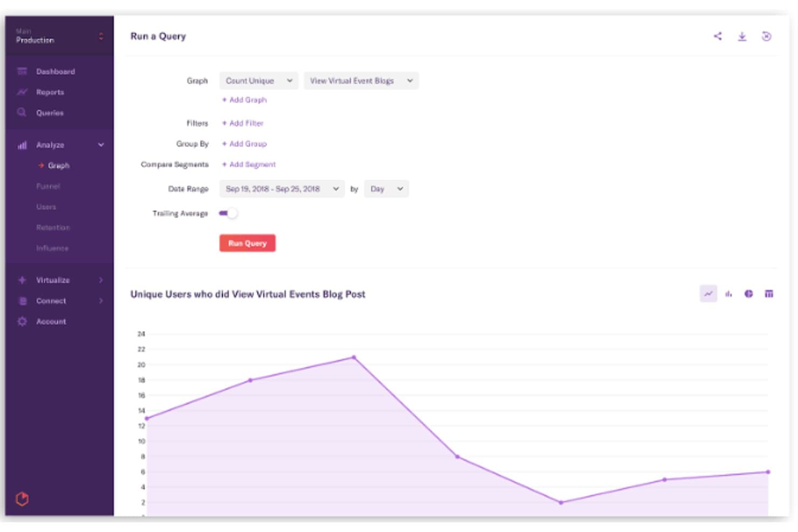Click the Dashboard sidebar icon

click(22, 71)
